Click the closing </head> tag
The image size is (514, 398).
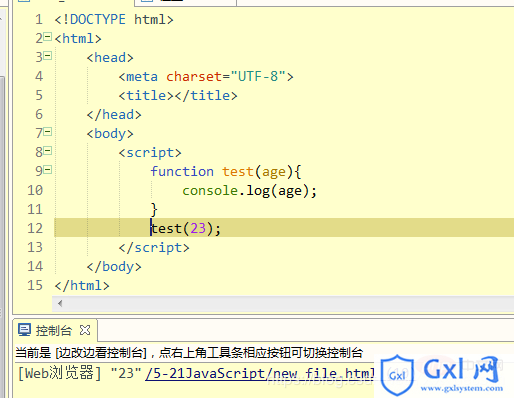(114, 115)
